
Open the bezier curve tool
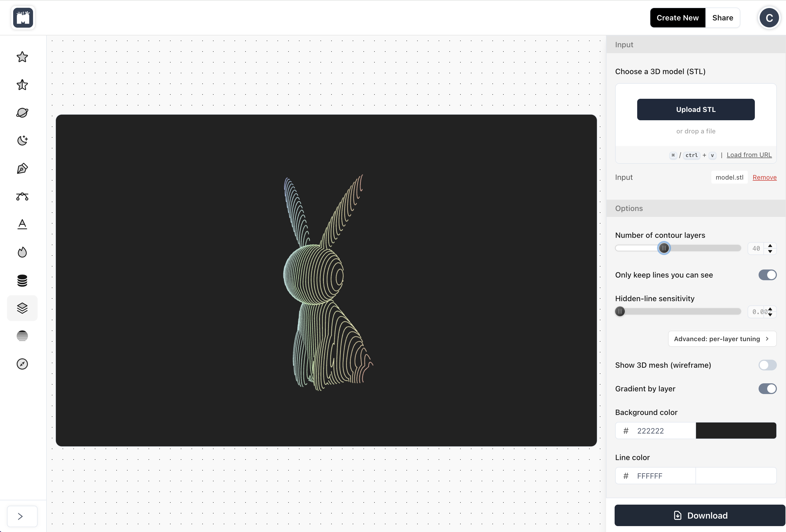[22, 196]
